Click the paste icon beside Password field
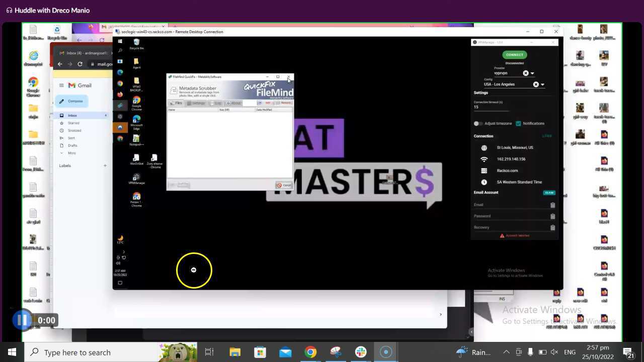 552,216
